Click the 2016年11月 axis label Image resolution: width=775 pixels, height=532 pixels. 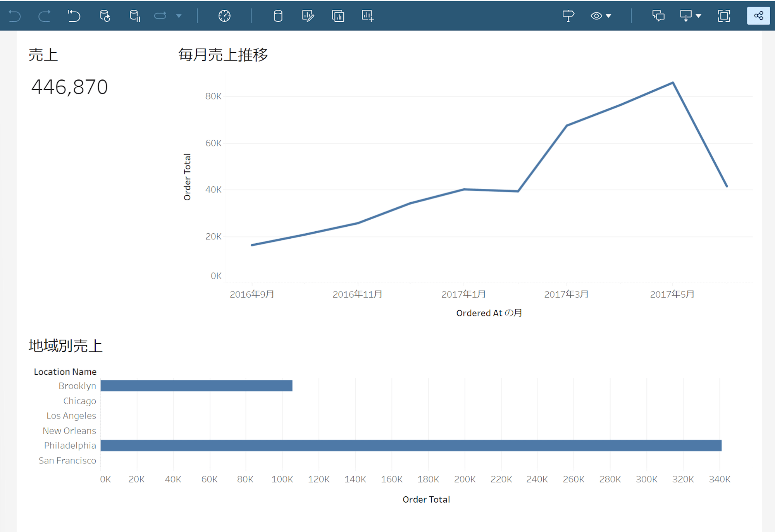(x=357, y=294)
